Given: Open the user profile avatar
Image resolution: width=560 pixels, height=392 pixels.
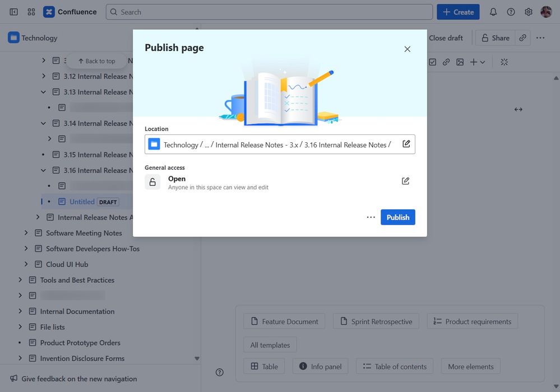Looking at the screenshot, I should tap(546, 12).
